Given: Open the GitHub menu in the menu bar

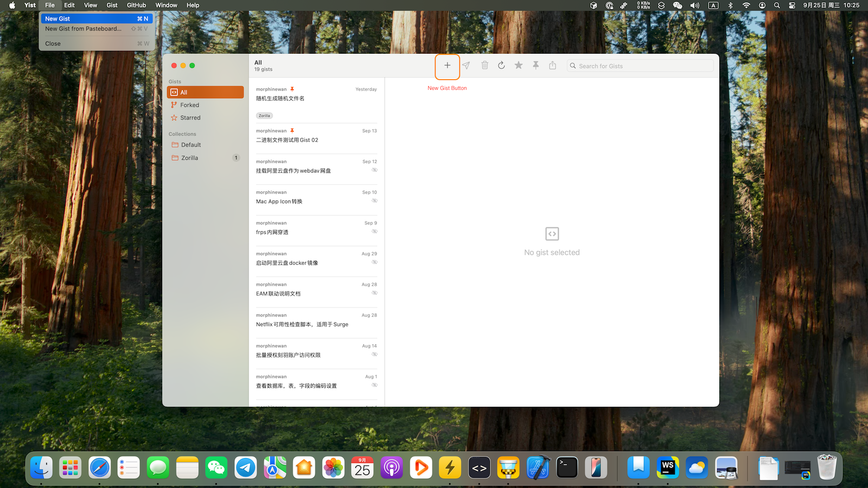Looking at the screenshot, I should pyautogui.click(x=136, y=5).
